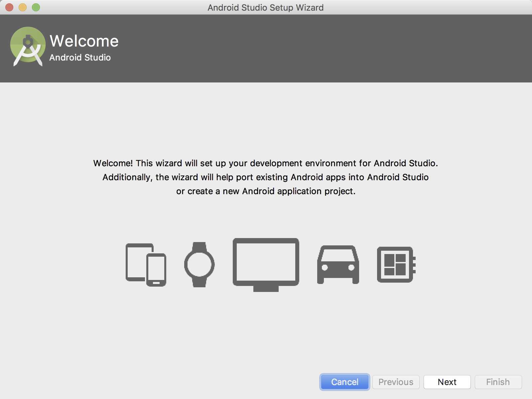Click the Wear OS watch icon
Image resolution: width=532 pixels, height=399 pixels.
(199, 265)
